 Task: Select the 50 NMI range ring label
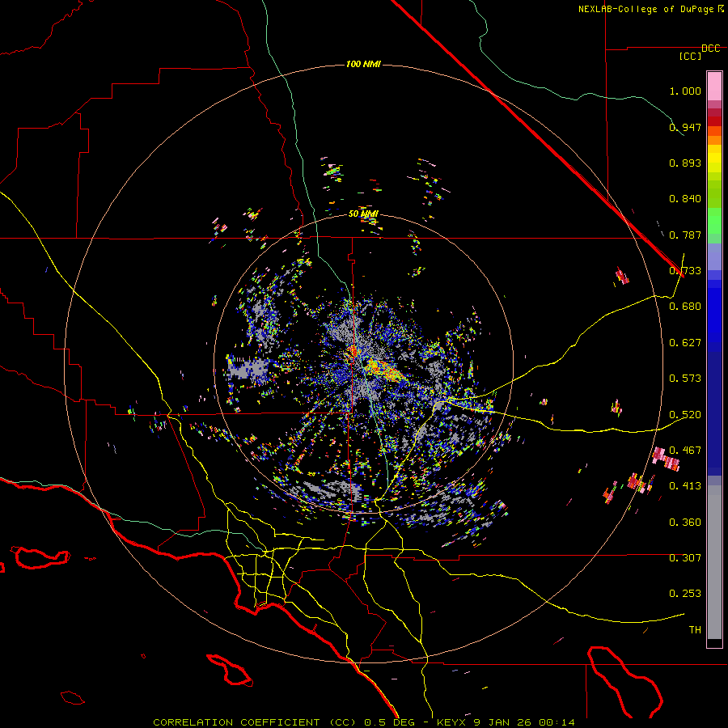(363, 214)
